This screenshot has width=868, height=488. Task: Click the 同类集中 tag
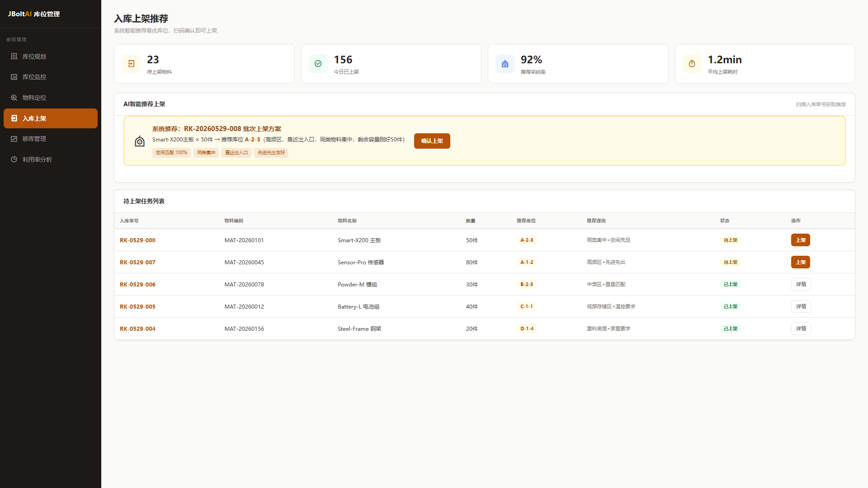[x=206, y=153]
